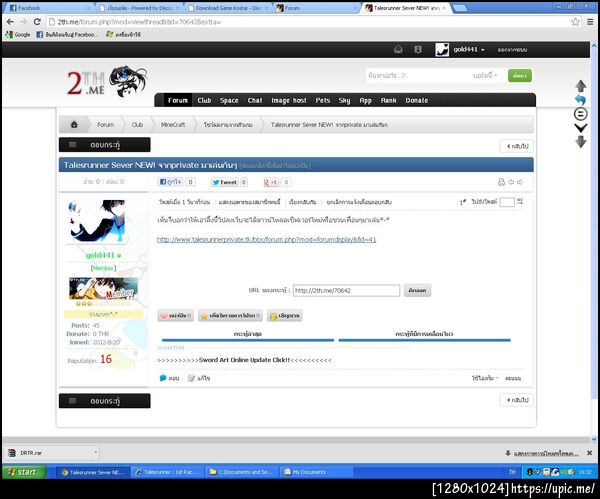This screenshot has height=499, width=600.
Task: Click the home icon in breadcrumb
Action: coord(74,124)
